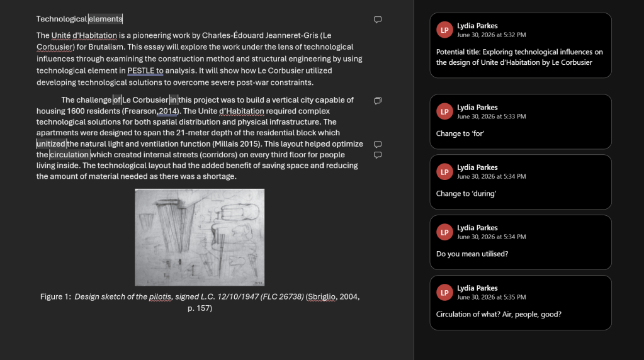
Task: Click the comment icon on the 'circulation' line
Action: 378,155
